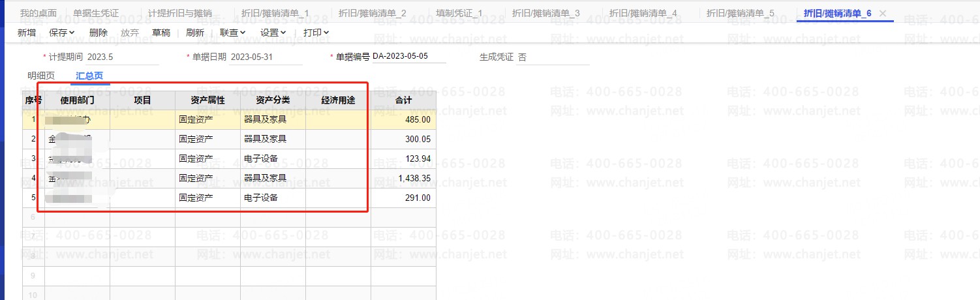Open the 折旧/摊销清单_2 tab
This screenshot has height=300, width=980.
click(x=373, y=13)
